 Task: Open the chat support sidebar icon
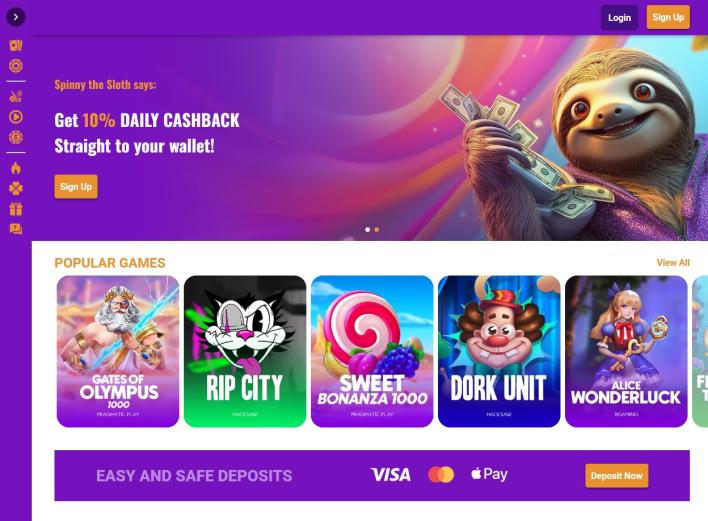coord(16,229)
